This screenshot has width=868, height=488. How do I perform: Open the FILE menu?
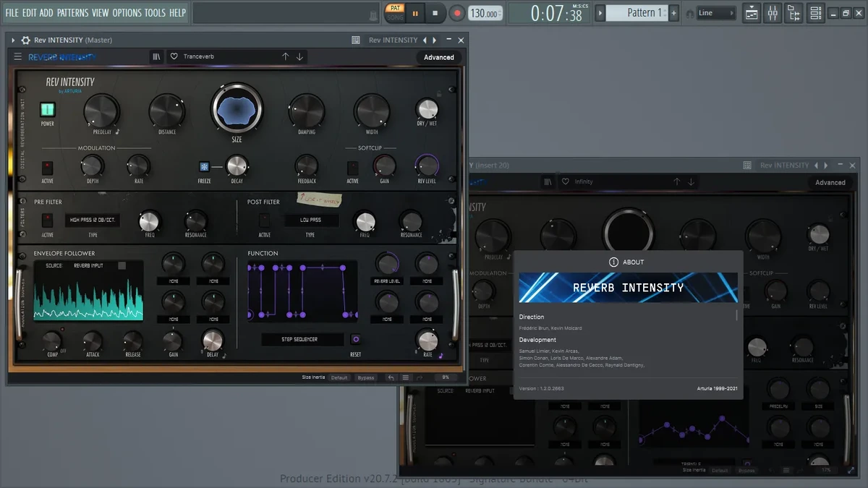pos(12,12)
